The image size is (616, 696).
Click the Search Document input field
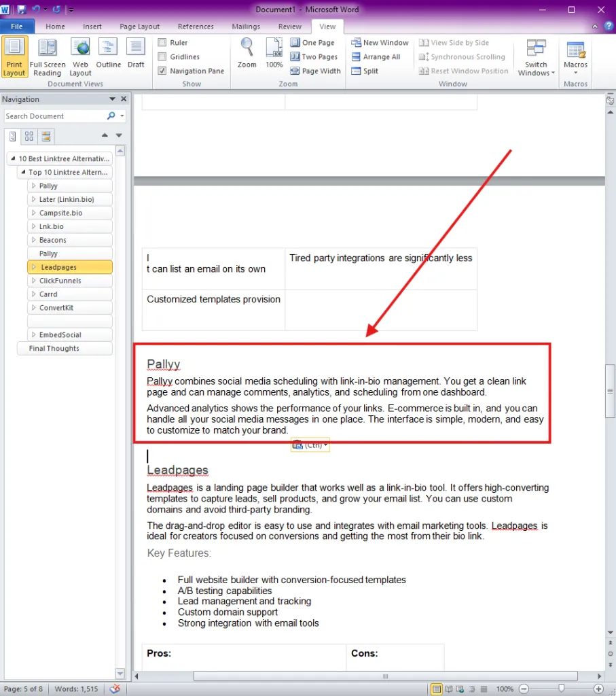tap(55, 116)
